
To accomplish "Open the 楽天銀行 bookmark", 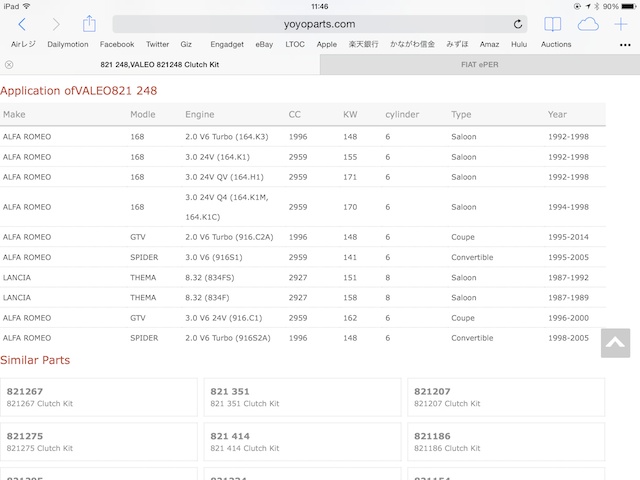I will tap(363, 44).
